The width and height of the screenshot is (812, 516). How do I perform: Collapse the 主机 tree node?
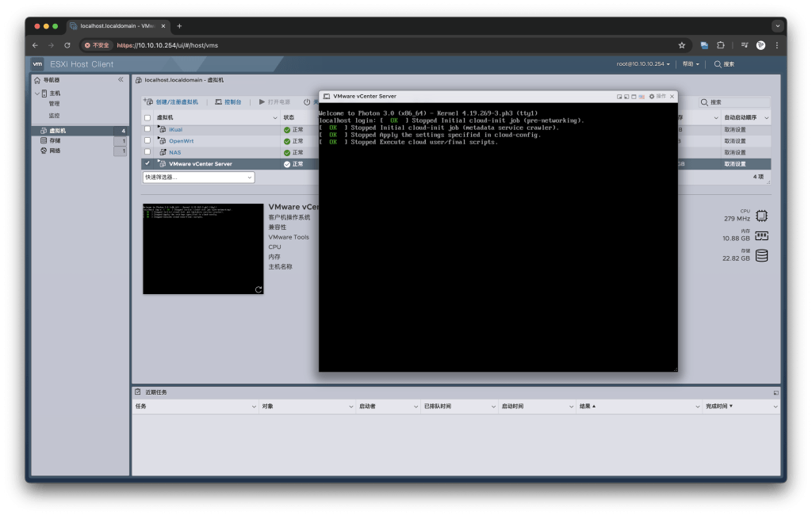coord(37,94)
